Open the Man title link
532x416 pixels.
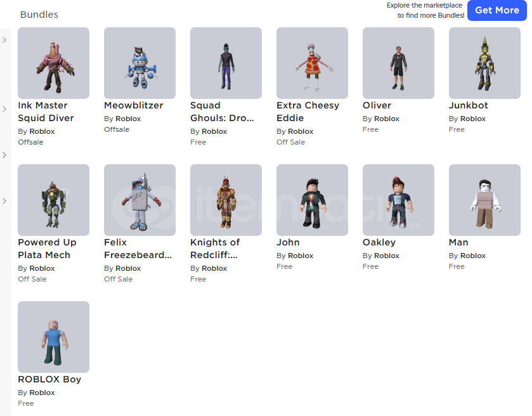[x=458, y=243]
